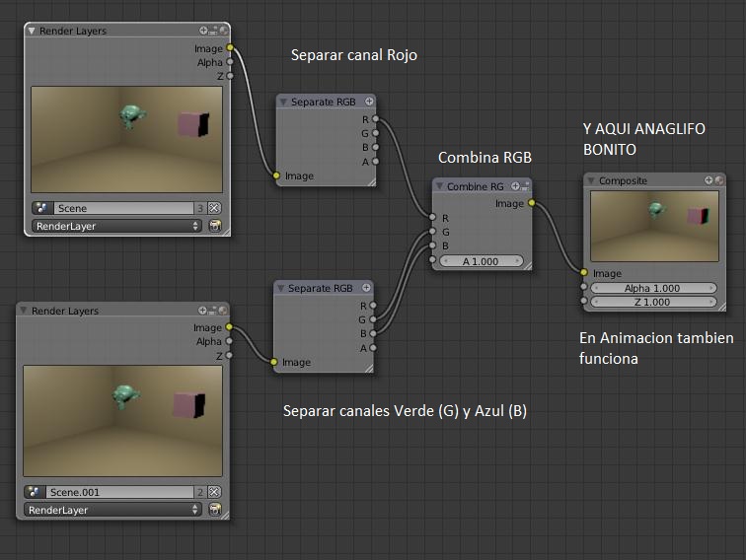Toggle options display on Scene.001 Render Layers node

[x=212, y=311]
